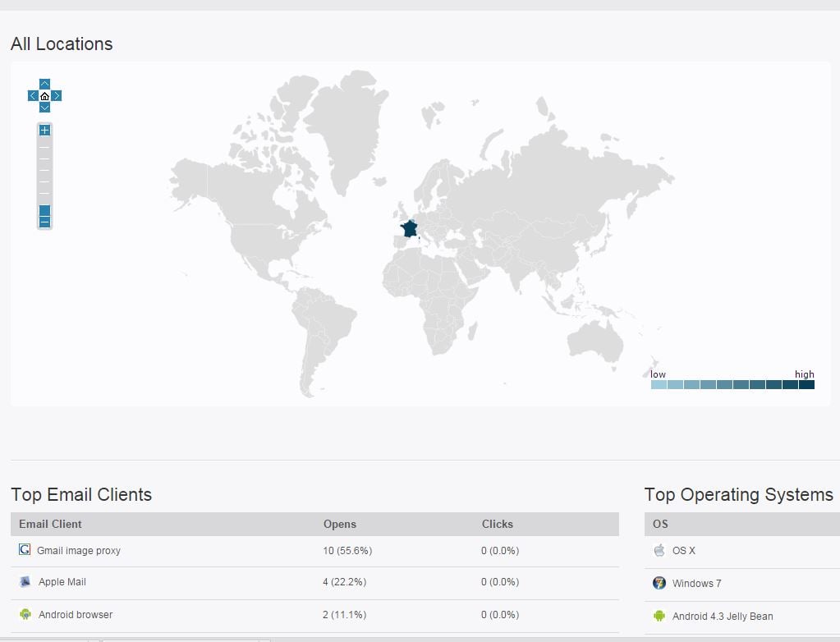Select the Android browser icon
The width and height of the screenshot is (840, 642).
[25, 614]
